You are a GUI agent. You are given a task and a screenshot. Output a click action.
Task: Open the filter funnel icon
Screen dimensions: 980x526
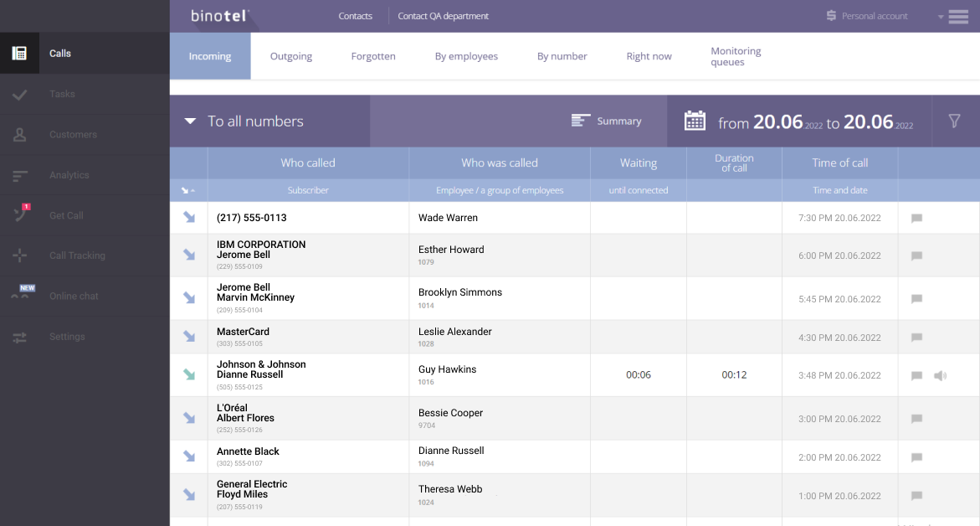tap(954, 121)
